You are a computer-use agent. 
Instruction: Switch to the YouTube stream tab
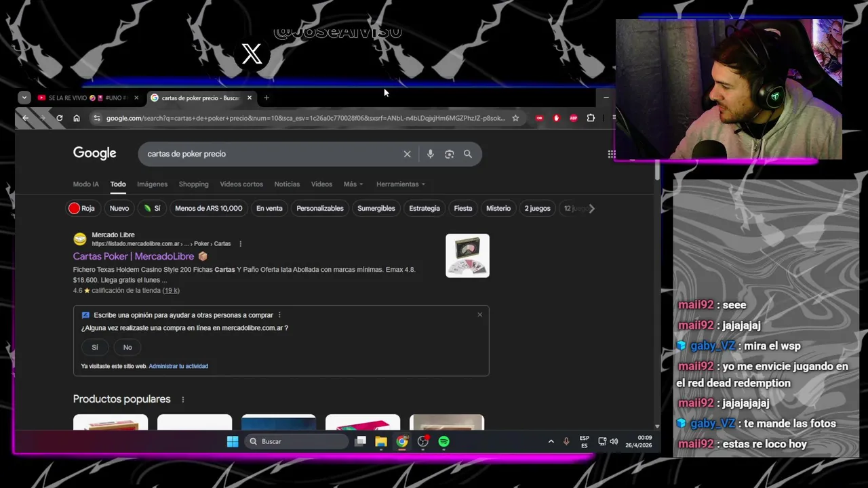click(x=87, y=98)
